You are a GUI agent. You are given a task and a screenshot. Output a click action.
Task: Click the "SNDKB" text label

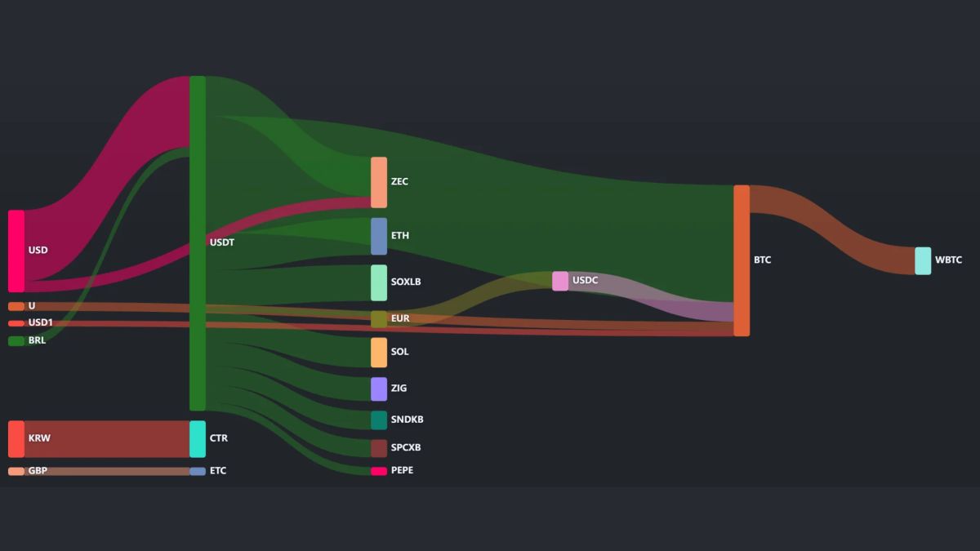point(407,420)
